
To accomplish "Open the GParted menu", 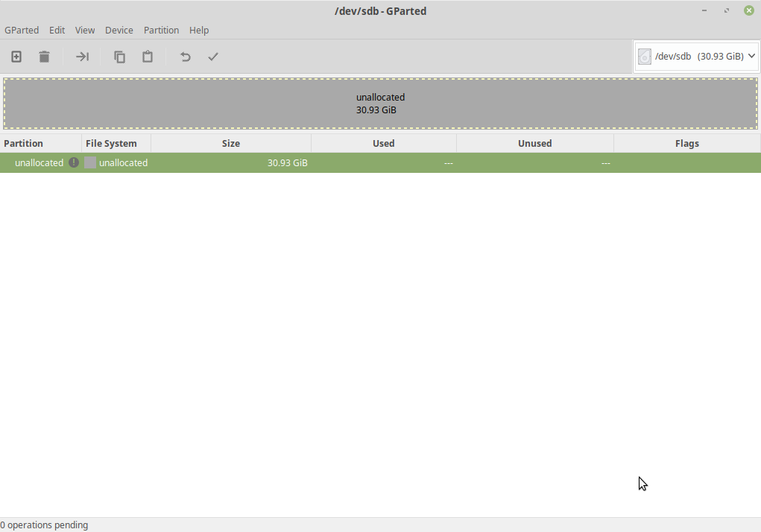I will pyautogui.click(x=22, y=30).
